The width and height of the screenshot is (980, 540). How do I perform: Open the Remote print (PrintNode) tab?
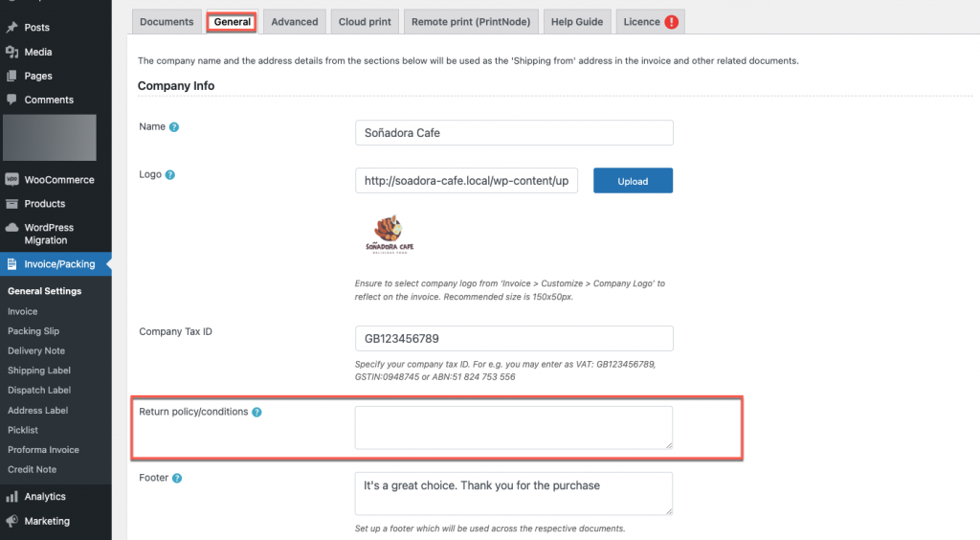[471, 22]
